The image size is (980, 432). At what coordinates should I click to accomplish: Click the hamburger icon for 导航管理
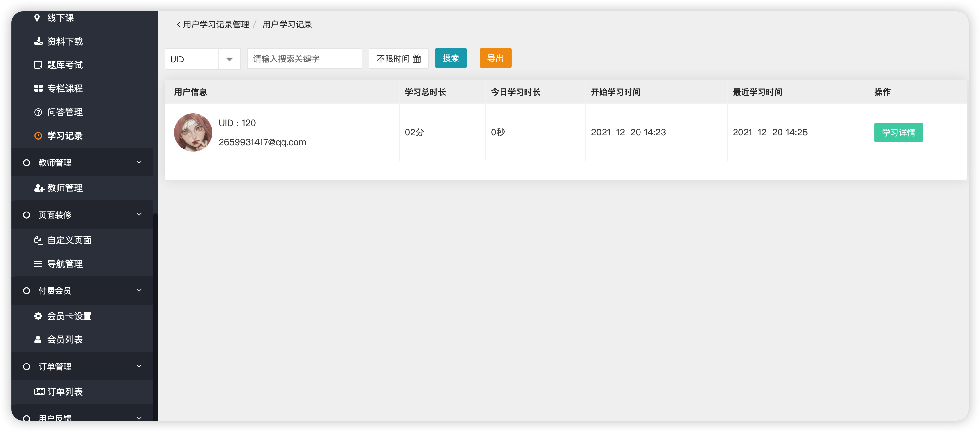point(38,263)
